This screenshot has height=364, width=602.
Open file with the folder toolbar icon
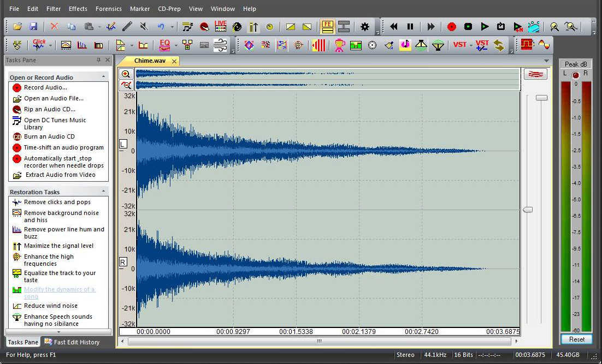pos(17,26)
